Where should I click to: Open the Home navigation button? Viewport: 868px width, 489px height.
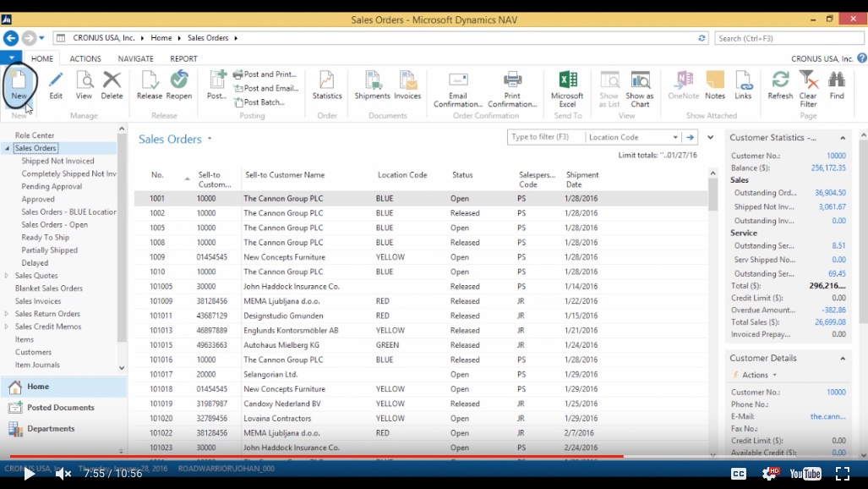63,387
